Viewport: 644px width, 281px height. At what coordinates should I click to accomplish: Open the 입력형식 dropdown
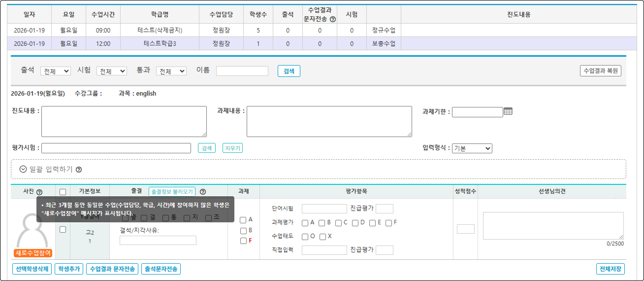pyautogui.click(x=472, y=148)
